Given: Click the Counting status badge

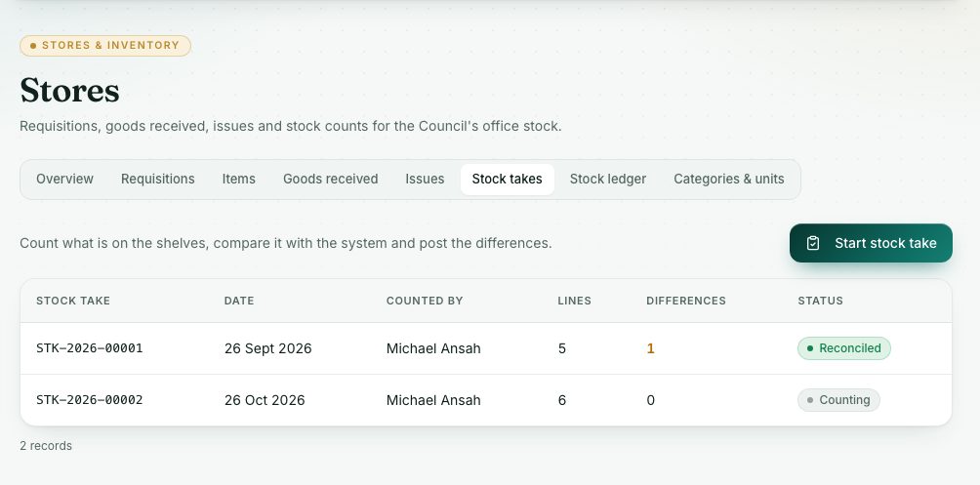Looking at the screenshot, I should (x=838, y=400).
